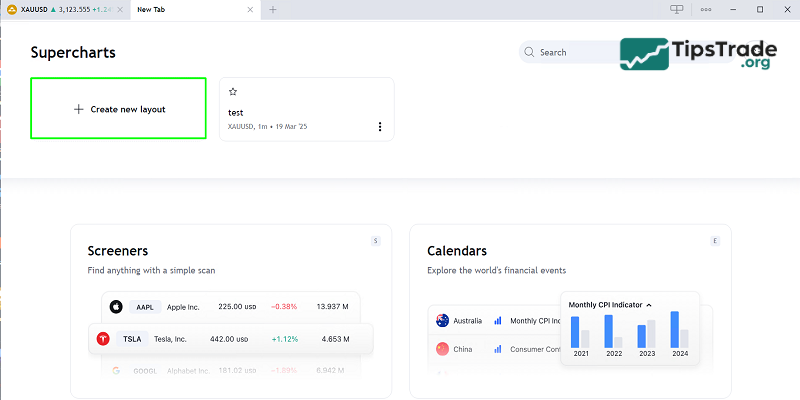Click the Australia flag icon
800x400 pixels.
442,320
